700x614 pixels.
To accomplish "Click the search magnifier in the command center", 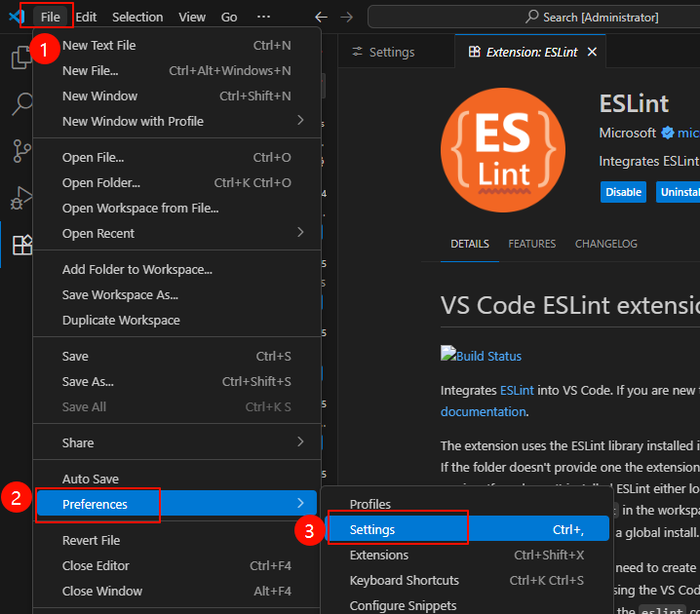I will click(x=531, y=17).
